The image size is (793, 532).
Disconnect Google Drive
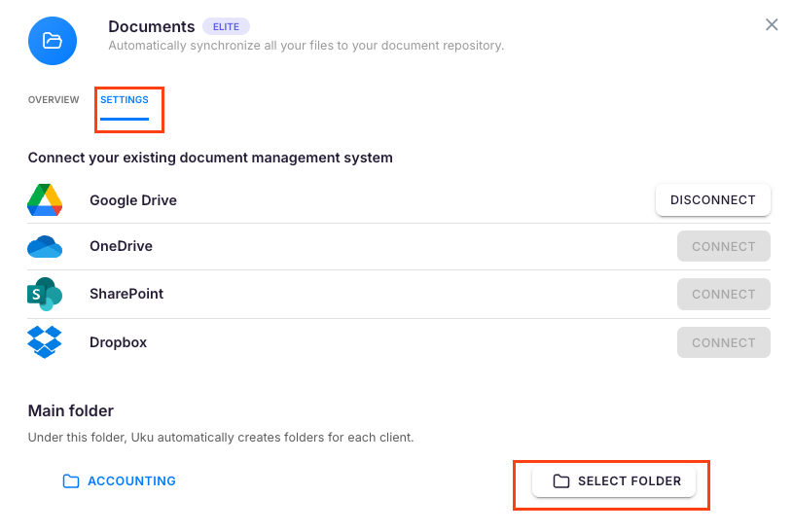[x=712, y=200]
